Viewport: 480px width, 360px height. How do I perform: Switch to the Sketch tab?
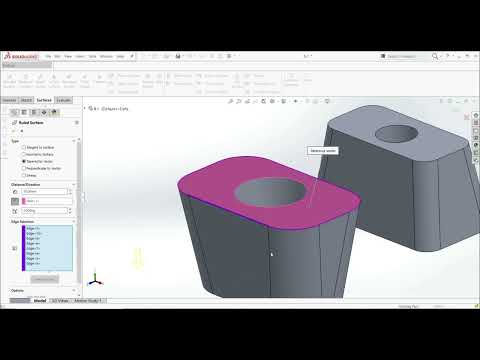[26, 100]
